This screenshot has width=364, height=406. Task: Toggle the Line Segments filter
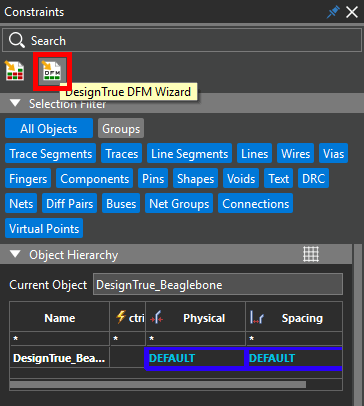pos(189,153)
